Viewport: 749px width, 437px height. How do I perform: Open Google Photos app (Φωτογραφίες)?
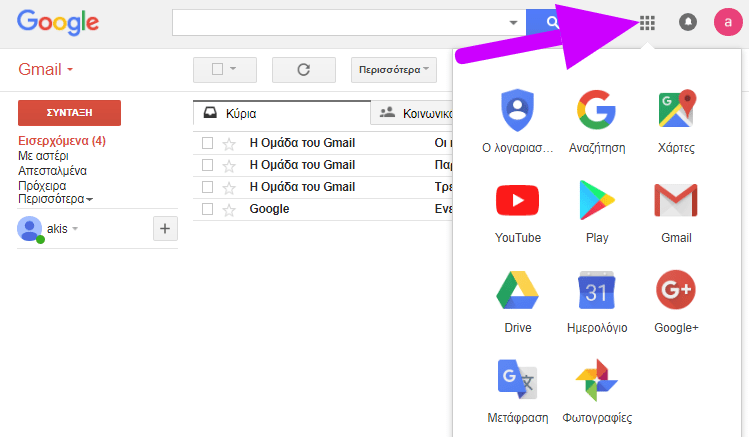597,380
